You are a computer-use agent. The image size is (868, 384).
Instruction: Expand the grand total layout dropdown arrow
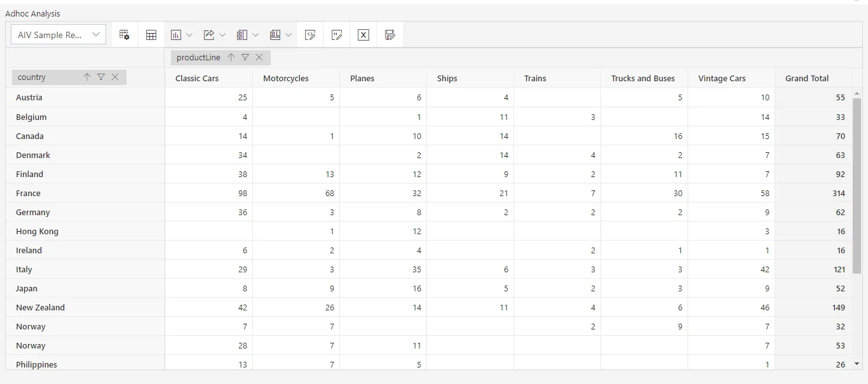coord(288,35)
